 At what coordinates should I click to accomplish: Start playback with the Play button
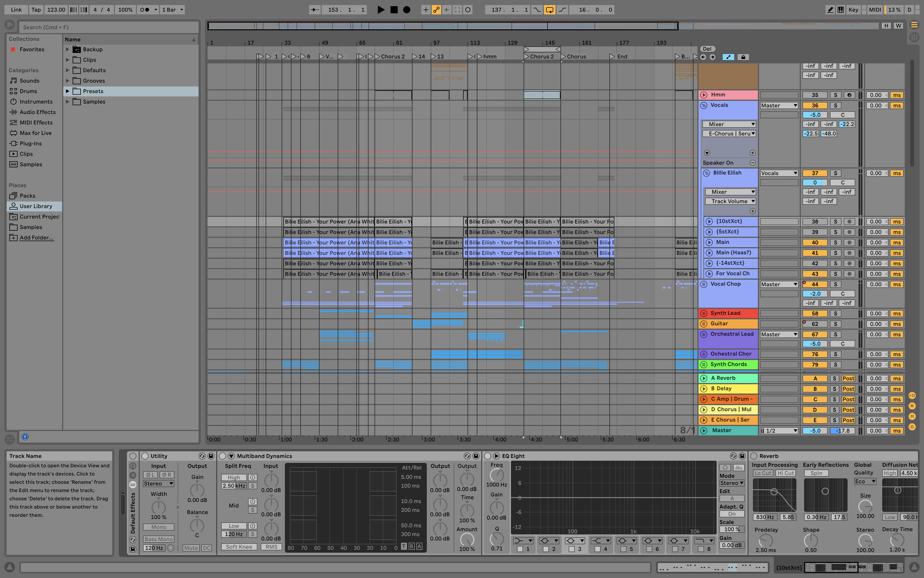[380, 10]
